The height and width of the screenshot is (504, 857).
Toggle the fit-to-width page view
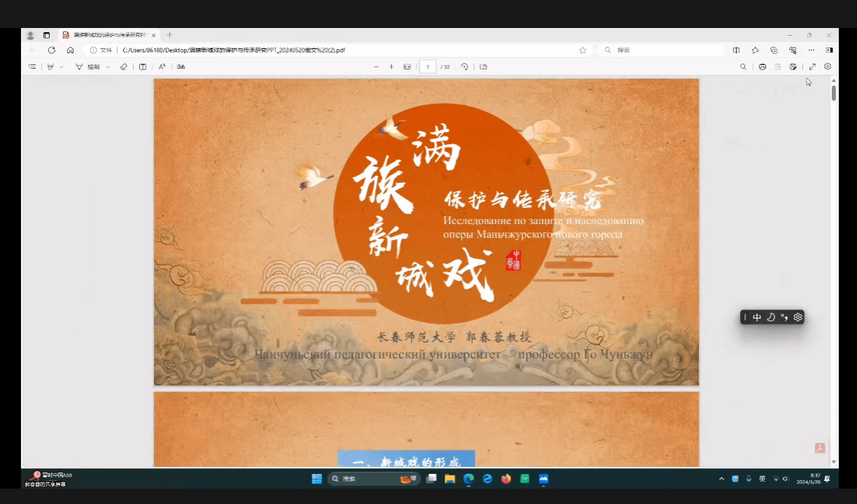407,66
